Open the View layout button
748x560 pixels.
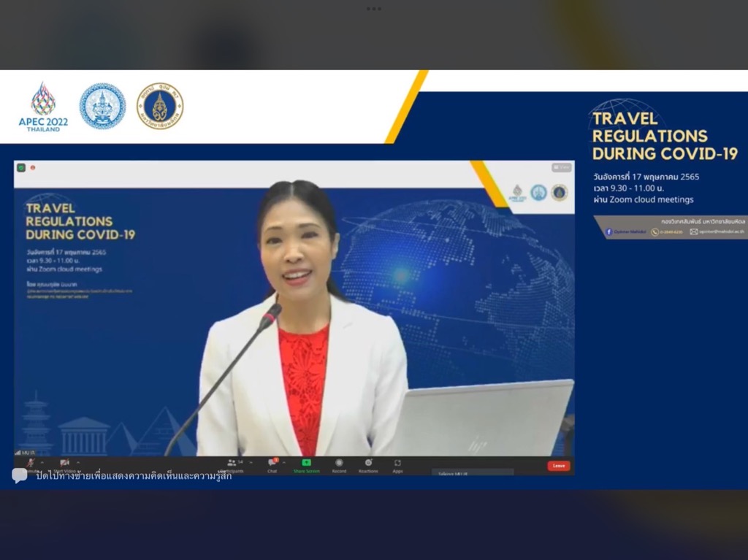point(562,167)
